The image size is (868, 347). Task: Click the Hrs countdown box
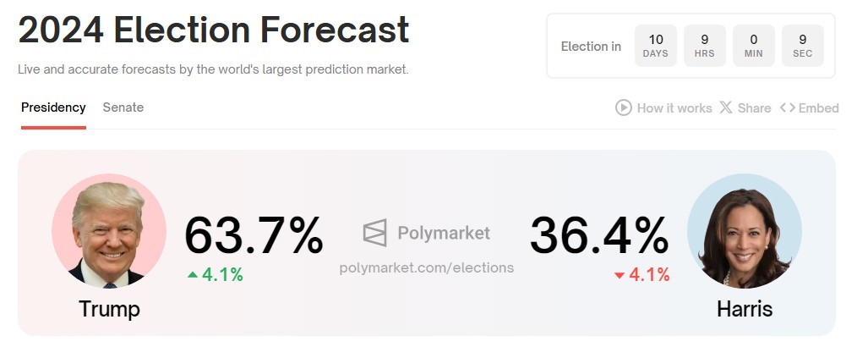(705, 46)
